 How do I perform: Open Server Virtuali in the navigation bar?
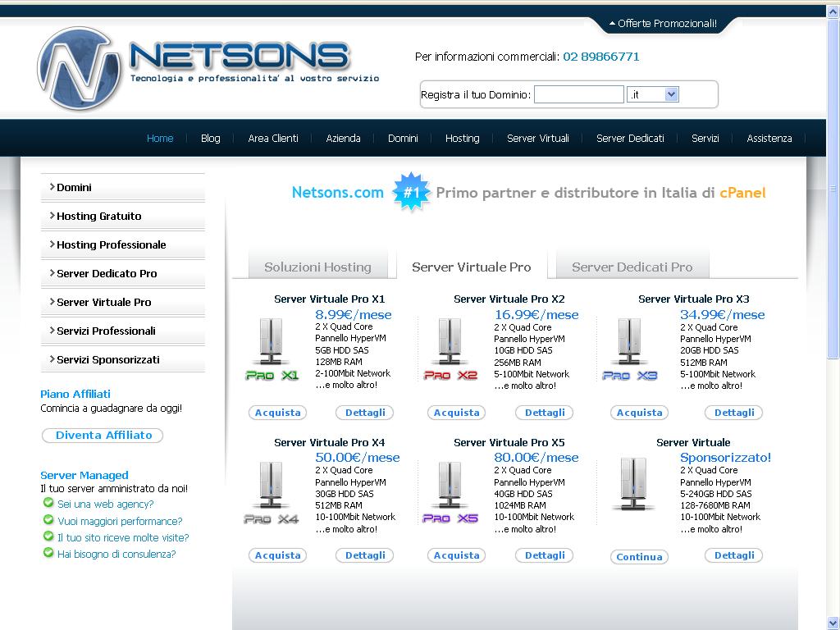[538, 138]
